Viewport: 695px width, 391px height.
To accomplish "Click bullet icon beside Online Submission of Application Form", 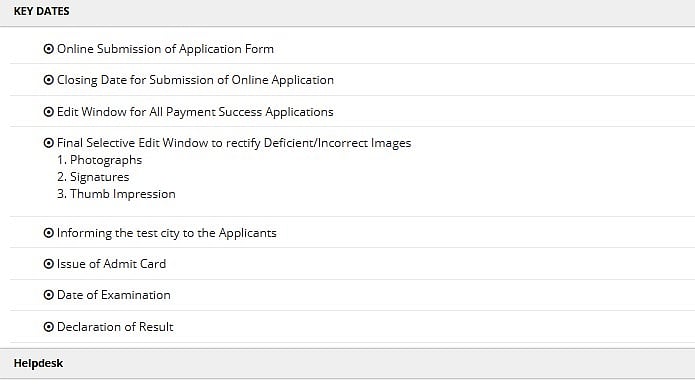I will click(x=49, y=49).
